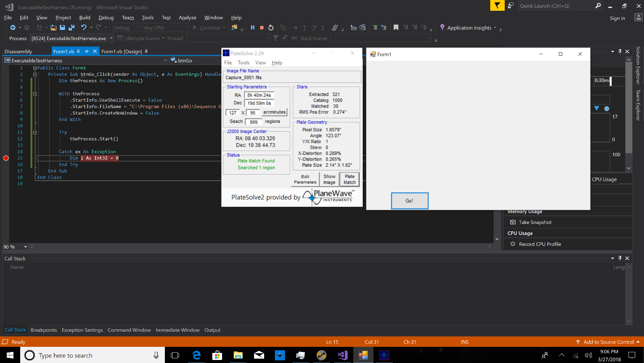Click the Find in Files icon

(234, 28)
